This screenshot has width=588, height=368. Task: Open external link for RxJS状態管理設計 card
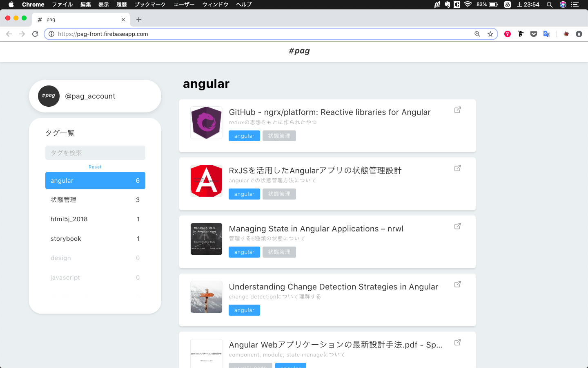(x=458, y=168)
